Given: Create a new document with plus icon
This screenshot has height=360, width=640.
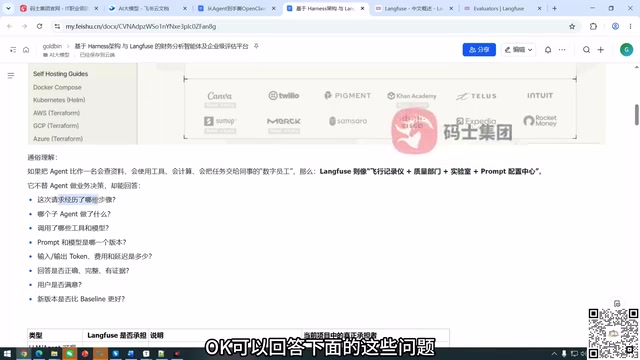Looking at the screenshot, I should click(x=600, y=50).
